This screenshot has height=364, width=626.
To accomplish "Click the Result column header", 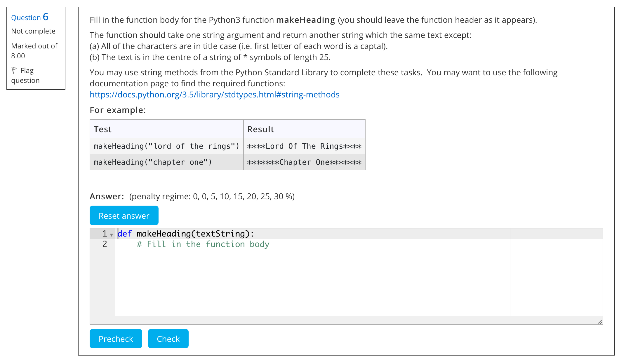I will coord(260,129).
